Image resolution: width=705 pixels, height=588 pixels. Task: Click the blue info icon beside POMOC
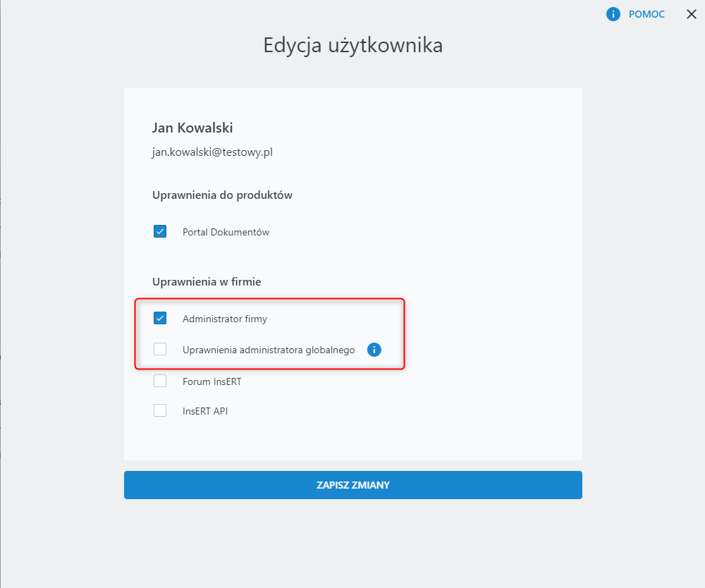tap(613, 14)
